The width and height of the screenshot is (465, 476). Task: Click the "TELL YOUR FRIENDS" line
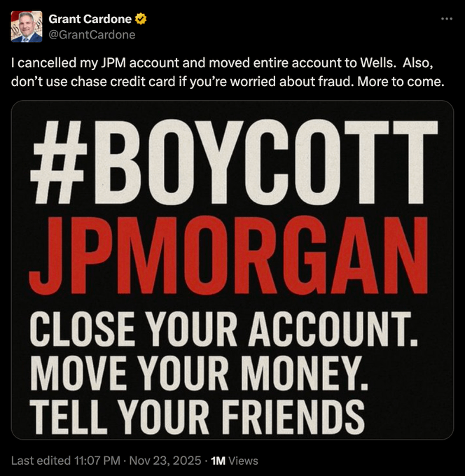(197, 417)
